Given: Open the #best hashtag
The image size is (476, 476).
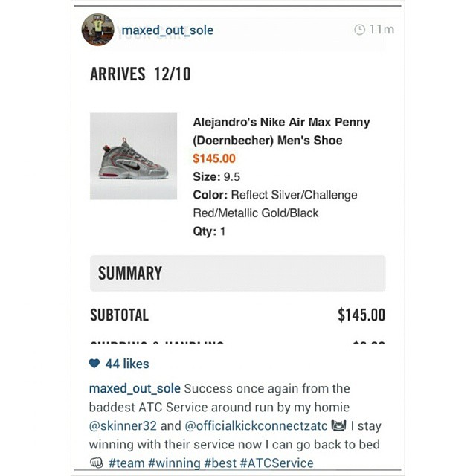Looking at the screenshot, I should click(x=220, y=463).
